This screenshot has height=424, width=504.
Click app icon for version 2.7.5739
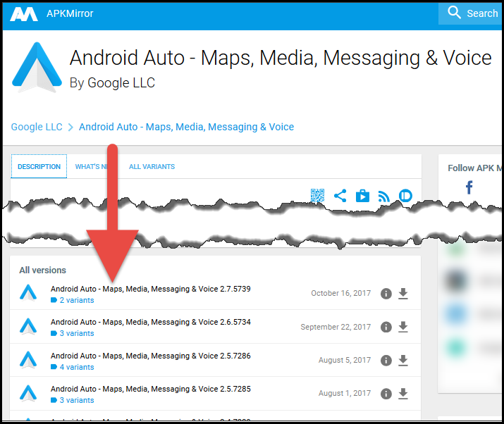coord(28,292)
